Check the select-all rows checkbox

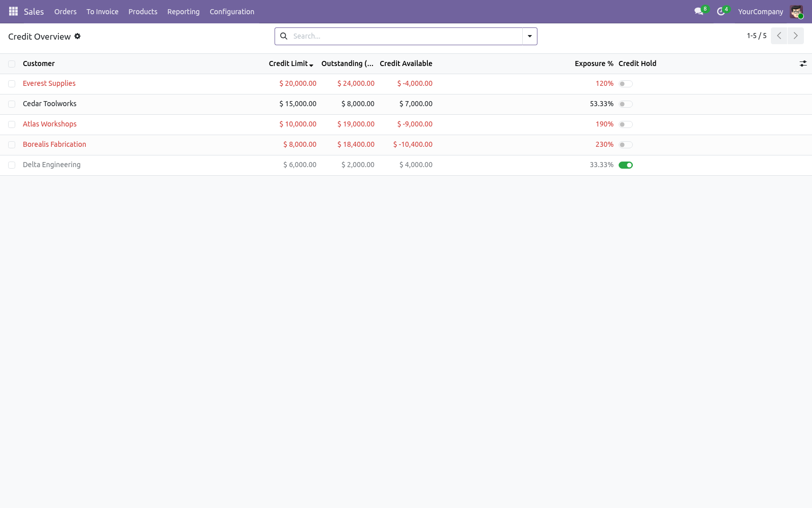(12, 64)
